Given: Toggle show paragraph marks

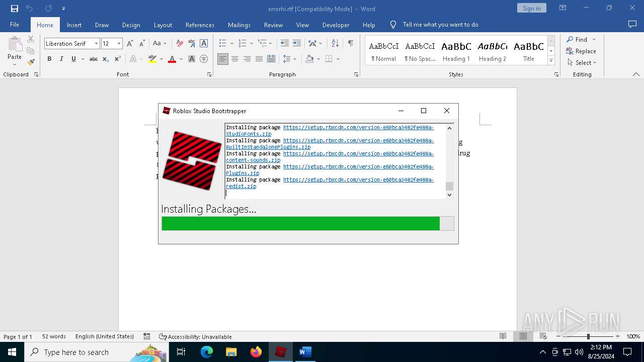Looking at the screenshot, I should pos(350,43).
